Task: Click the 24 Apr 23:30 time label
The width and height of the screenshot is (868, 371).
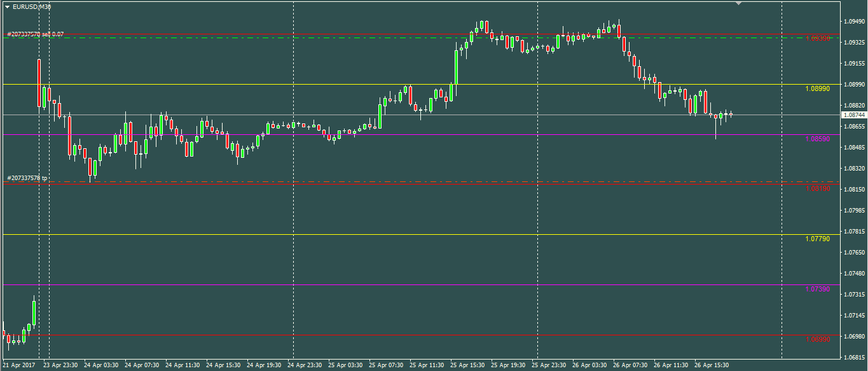Action: click(x=305, y=366)
